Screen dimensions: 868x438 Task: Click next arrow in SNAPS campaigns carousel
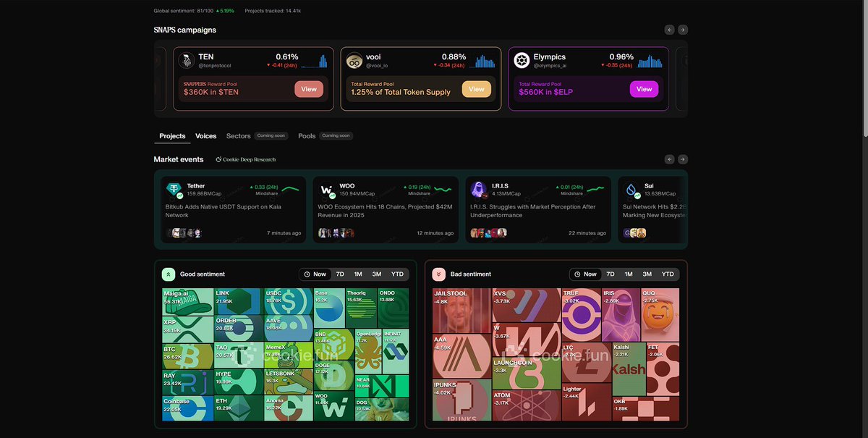(x=683, y=30)
